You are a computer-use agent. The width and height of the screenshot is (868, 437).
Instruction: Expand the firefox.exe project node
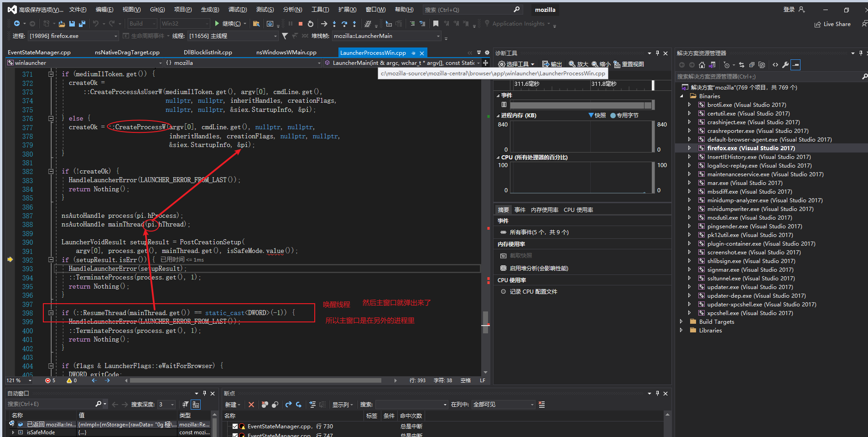pos(689,148)
